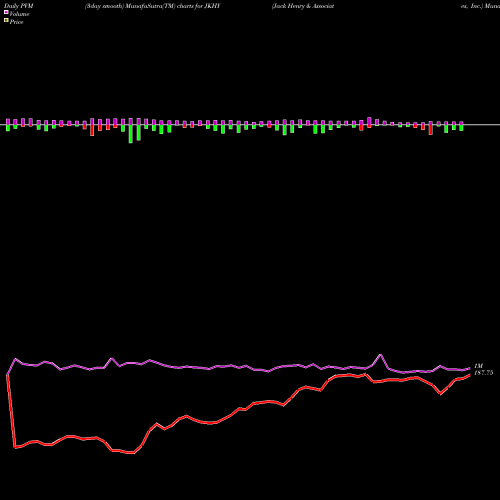The height and width of the screenshot is (500, 500).
Task: Click the Volume legend color swatch
Action: point(6,12)
